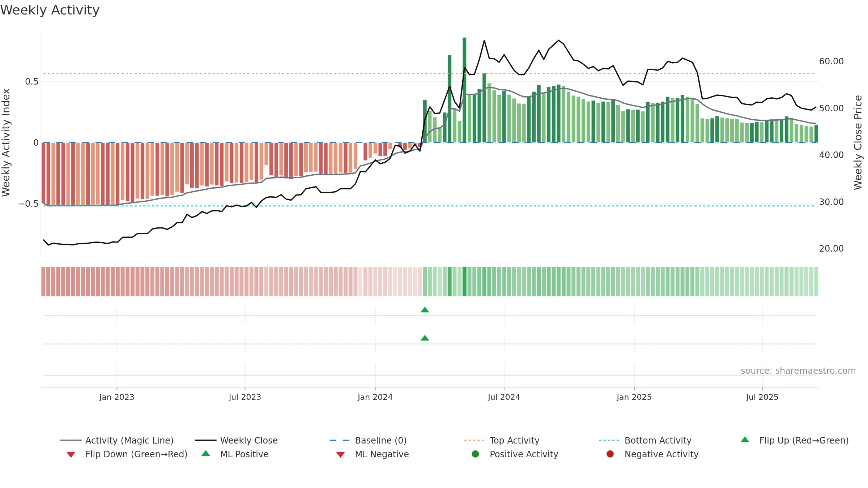The width and height of the screenshot is (868, 488).
Task: Click the Negative Activity dark red circle icon
Action: pos(610,454)
